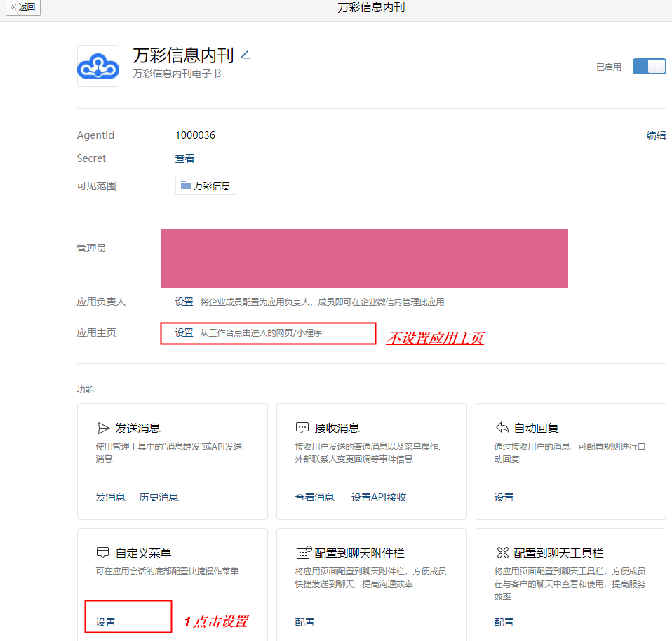The image size is (672, 641).
Task: Open 设置 in the 自动回复 card
Action: (x=504, y=497)
